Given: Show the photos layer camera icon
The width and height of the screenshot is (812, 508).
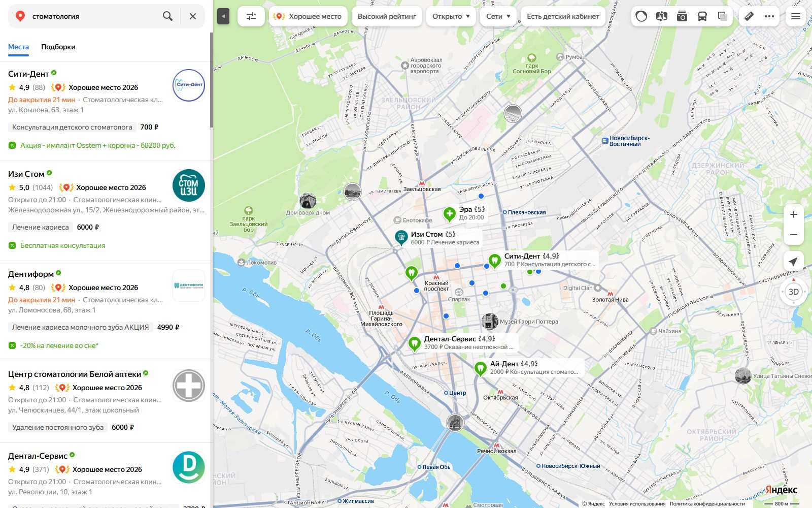Looking at the screenshot, I should [682, 16].
